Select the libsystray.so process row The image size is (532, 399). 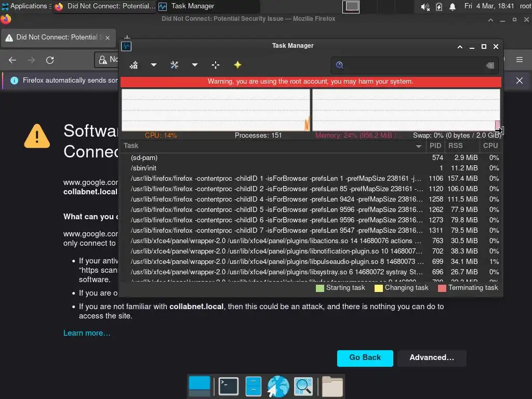pyautogui.click(x=311, y=272)
